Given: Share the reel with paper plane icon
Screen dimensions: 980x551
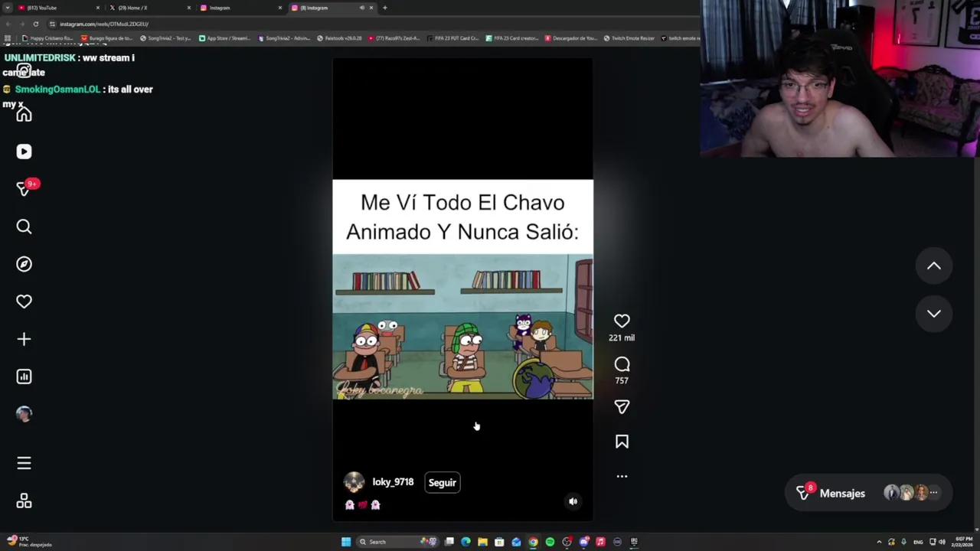Looking at the screenshot, I should coord(622,407).
